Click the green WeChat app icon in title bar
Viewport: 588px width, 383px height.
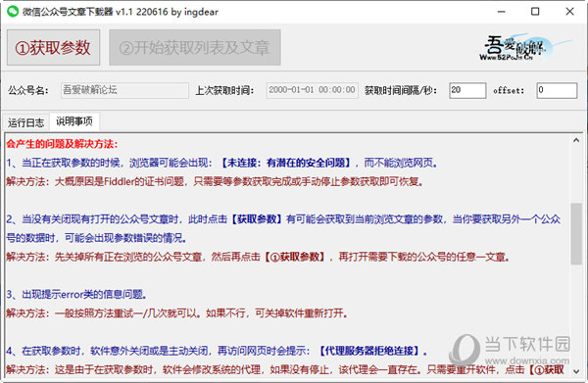pos(13,11)
